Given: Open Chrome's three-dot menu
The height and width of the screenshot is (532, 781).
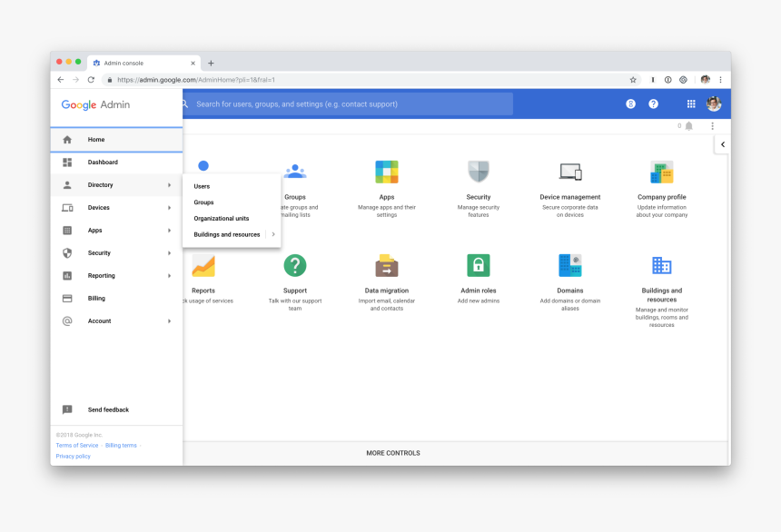Looking at the screenshot, I should click(x=720, y=80).
